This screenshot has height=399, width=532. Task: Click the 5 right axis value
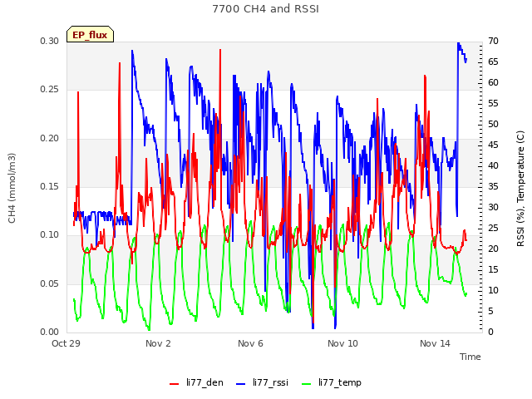tap(490, 311)
